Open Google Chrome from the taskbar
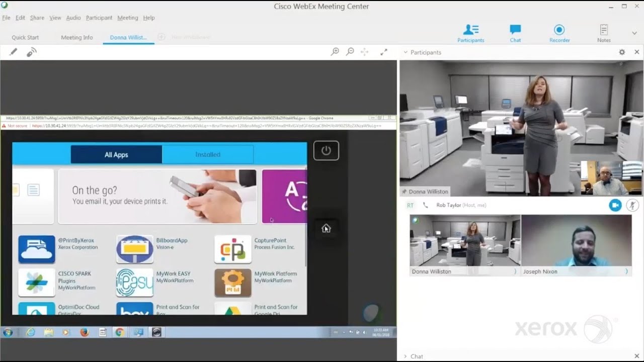Viewport: 644px width, 362px height. [x=119, y=332]
